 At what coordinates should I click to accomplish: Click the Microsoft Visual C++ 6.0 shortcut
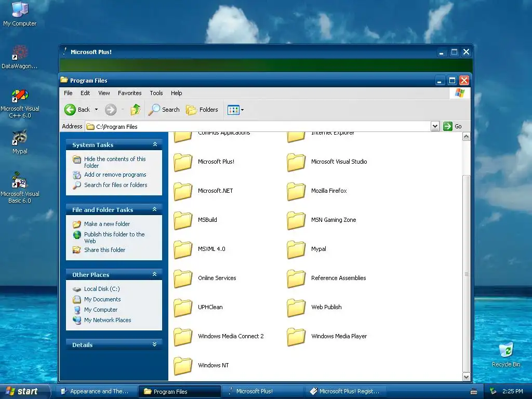click(20, 104)
